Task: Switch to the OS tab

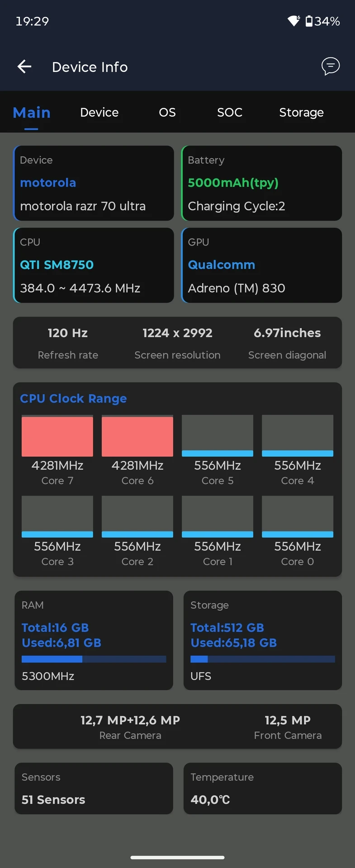Action: pos(167,112)
